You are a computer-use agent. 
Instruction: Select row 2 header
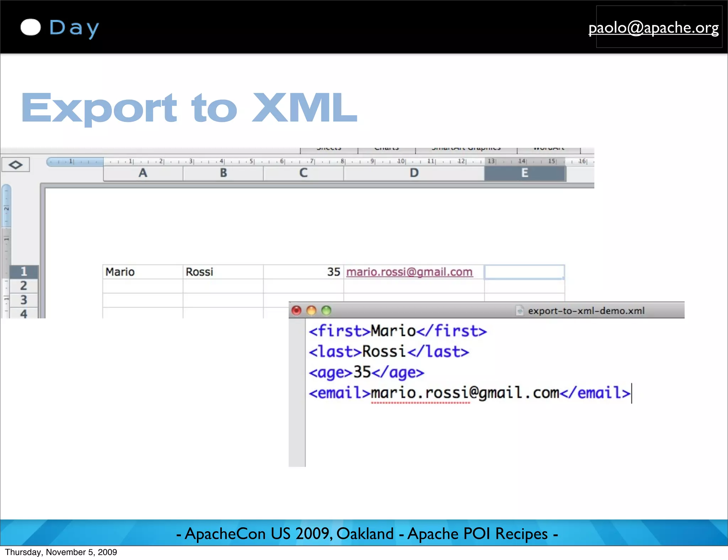24,286
